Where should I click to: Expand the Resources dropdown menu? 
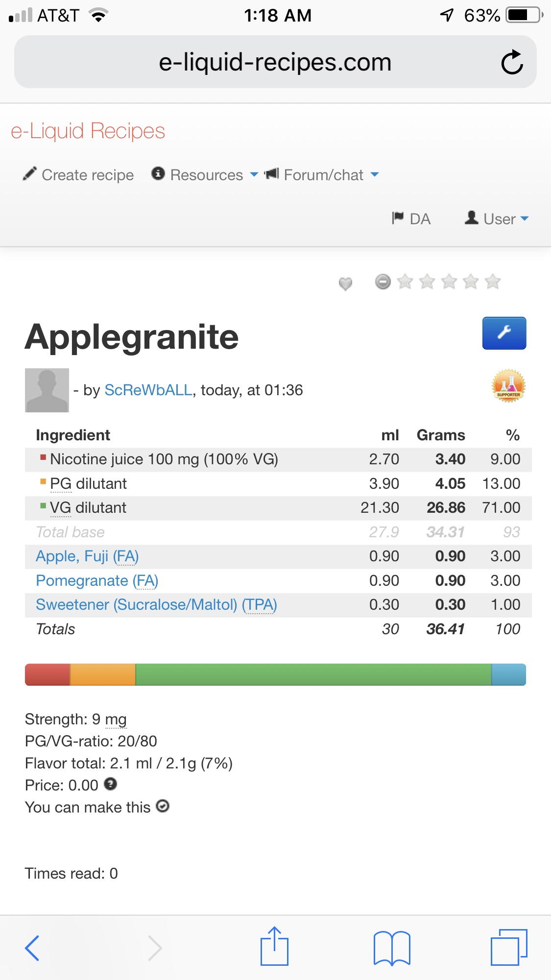pos(206,175)
